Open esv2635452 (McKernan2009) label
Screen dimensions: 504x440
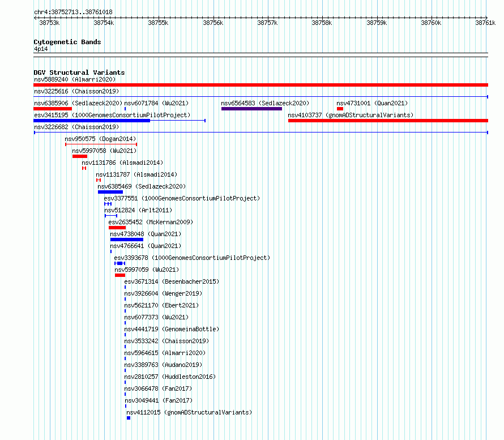pos(151,222)
